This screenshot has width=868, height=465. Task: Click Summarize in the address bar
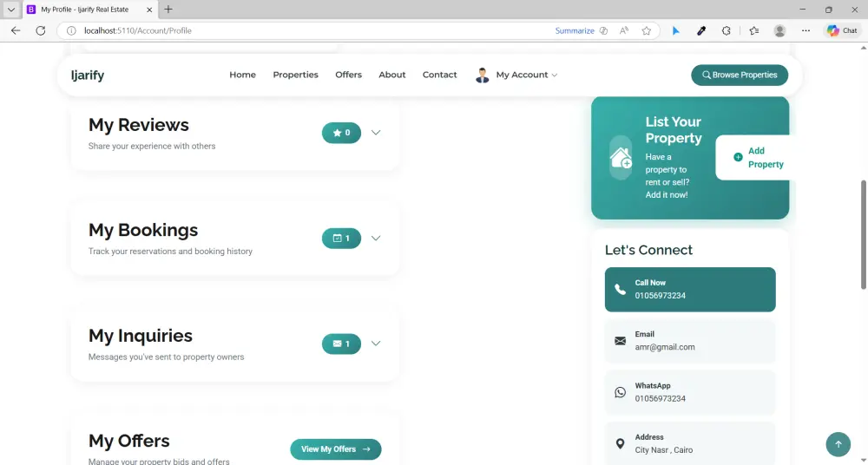click(575, 31)
